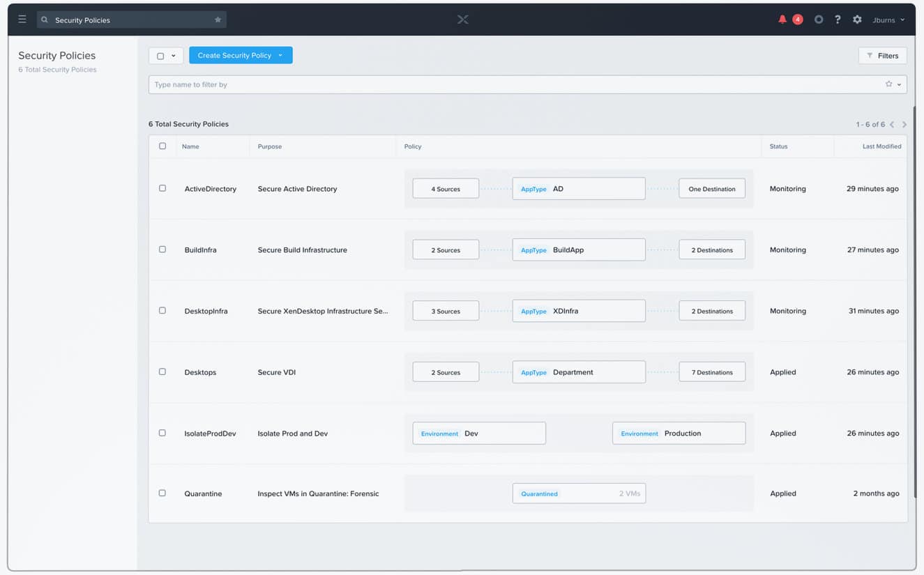Viewport: 924px width, 575px height.
Task: Sort by the Purpose column header
Action: [x=270, y=146]
